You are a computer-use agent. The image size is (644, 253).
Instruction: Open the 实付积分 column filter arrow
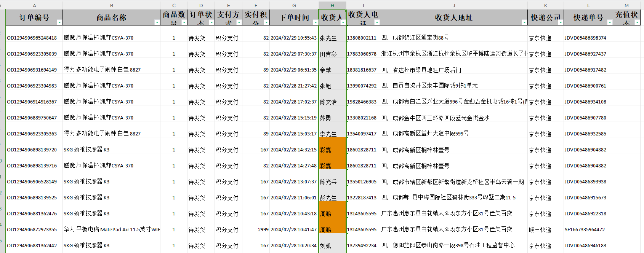click(266, 22)
